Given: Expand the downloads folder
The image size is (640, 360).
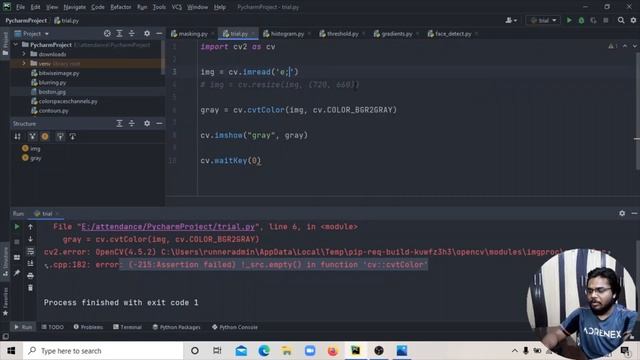Looking at the screenshot, I should [x=24, y=54].
